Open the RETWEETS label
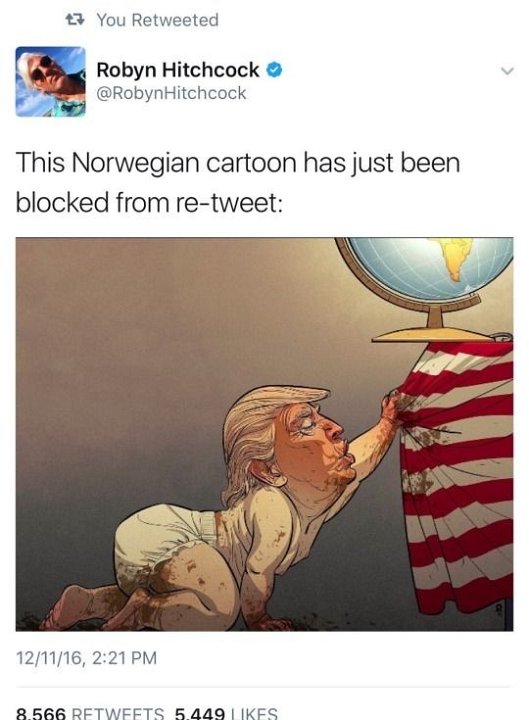 coord(118,714)
